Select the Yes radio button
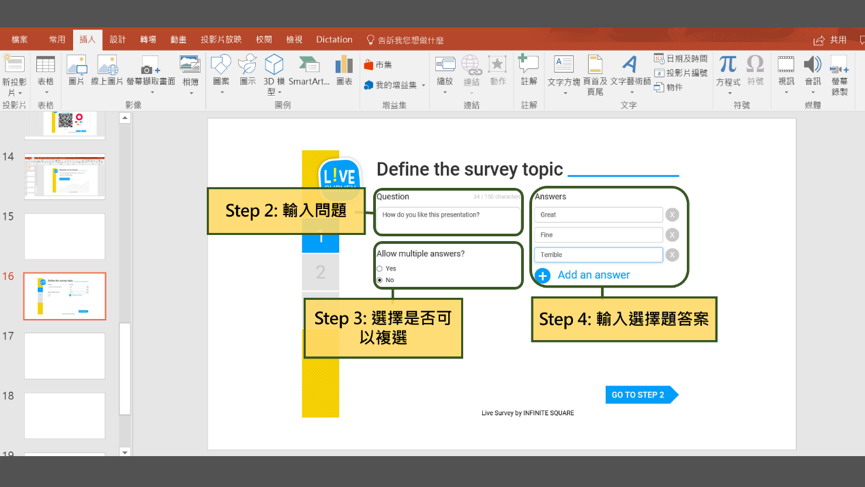The width and height of the screenshot is (865, 487). click(x=380, y=269)
